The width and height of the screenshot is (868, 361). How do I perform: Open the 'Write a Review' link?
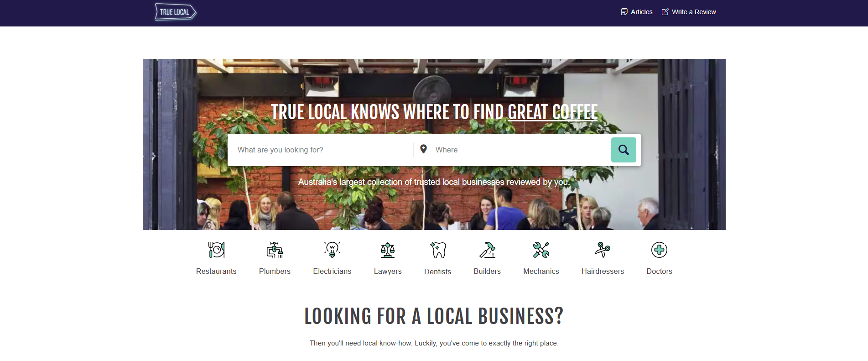pos(689,12)
